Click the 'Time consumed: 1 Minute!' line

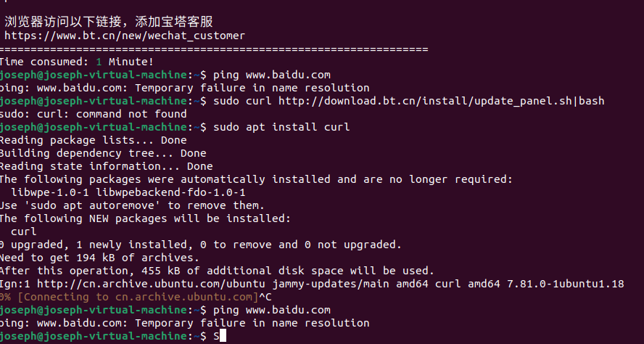pos(76,62)
